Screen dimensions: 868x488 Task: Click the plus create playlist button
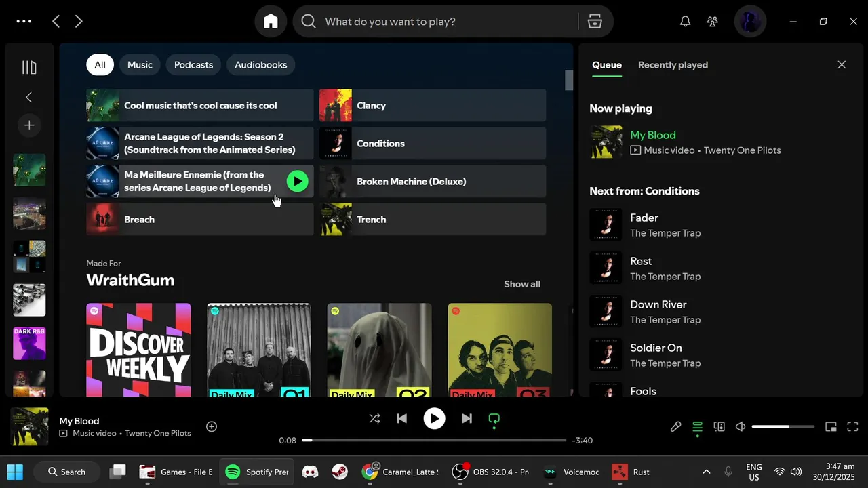(x=29, y=125)
